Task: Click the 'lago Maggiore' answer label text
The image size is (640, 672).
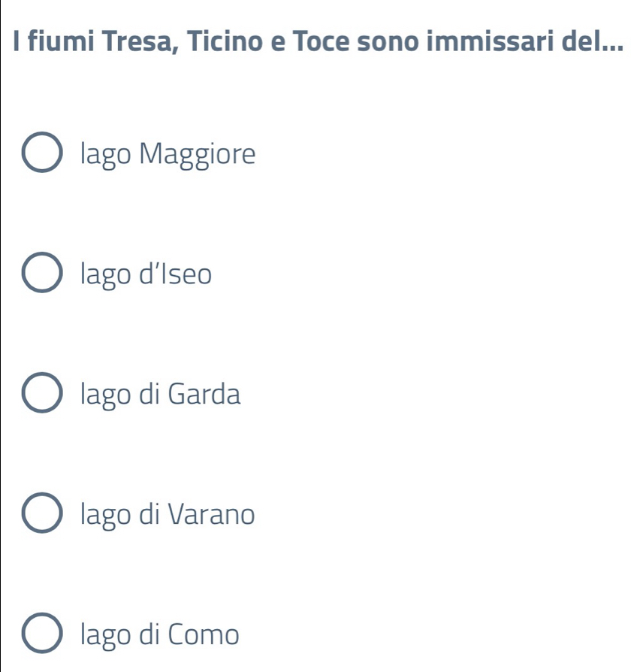Action: tap(168, 155)
